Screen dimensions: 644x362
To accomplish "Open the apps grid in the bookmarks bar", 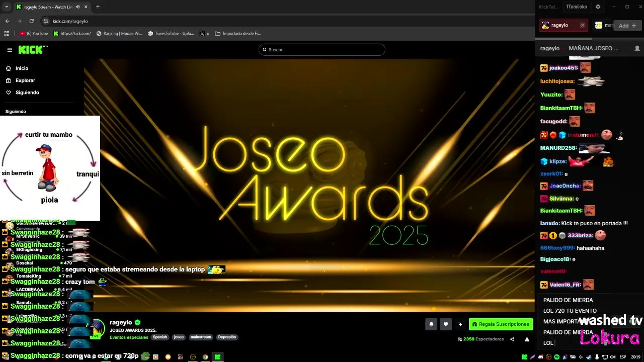I will pyautogui.click(x=7, y=34).
